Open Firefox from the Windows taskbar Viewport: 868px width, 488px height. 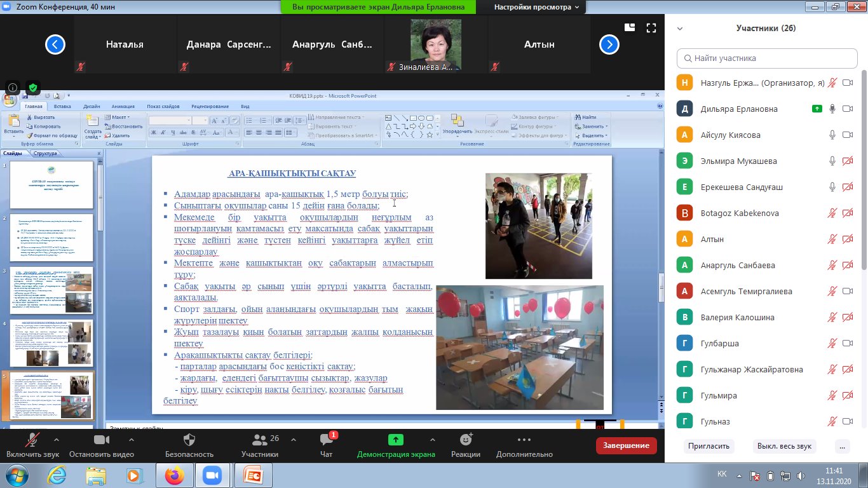click(x=173, y=475)
